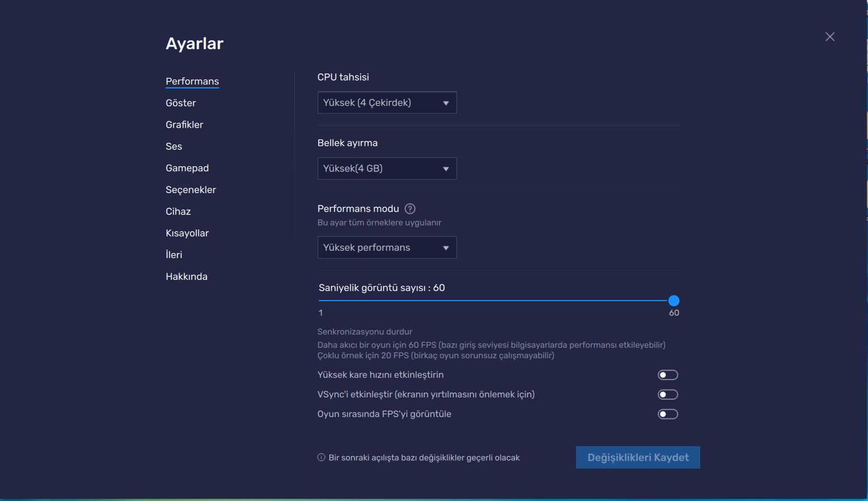The height and width of the screenshot is (501, 868).
Task: Select the Performans tab
Action: (192, 81)
